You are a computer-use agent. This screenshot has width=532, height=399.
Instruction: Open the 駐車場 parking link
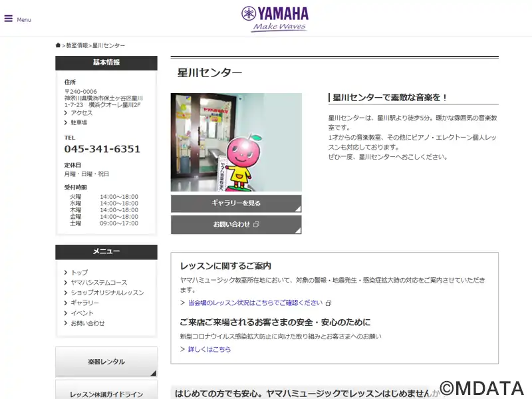(78, 122)
